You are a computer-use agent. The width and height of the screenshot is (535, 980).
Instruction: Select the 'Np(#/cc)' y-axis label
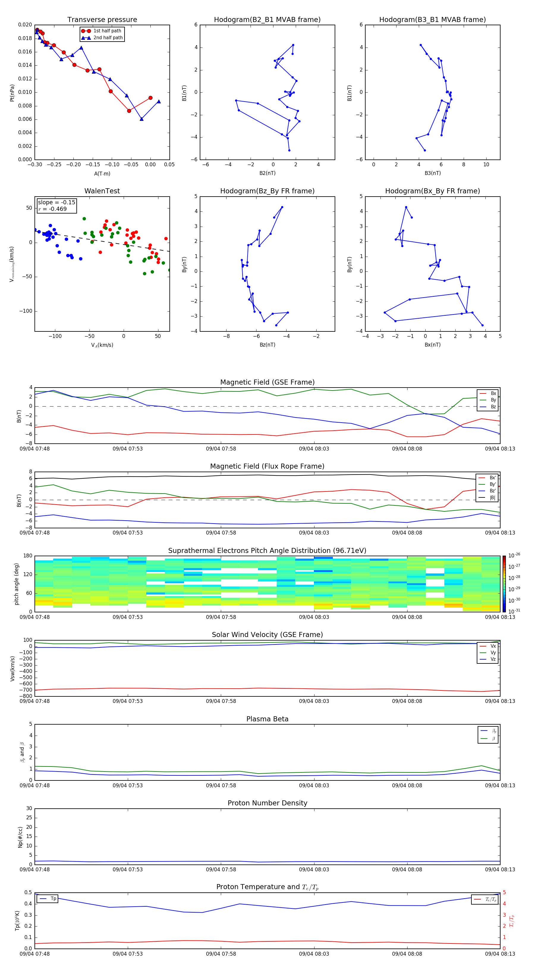tap(20, 837)
